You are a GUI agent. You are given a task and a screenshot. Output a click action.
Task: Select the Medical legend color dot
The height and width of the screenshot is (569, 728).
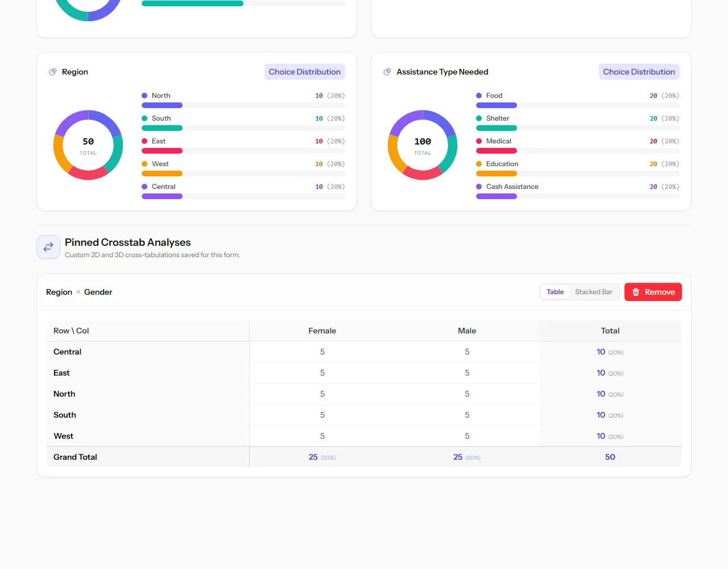[x=479, y=141]
